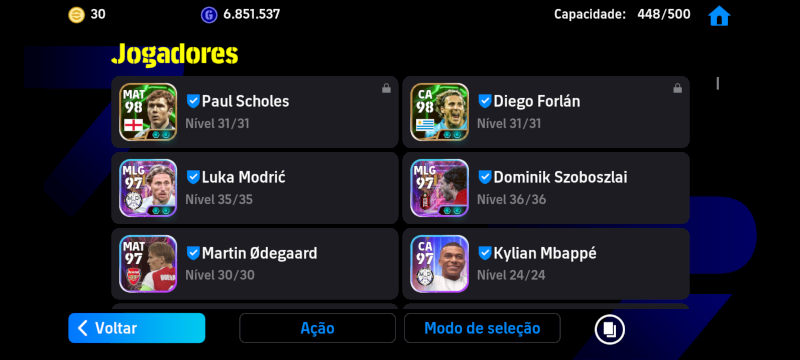The image size is (800, 360).
Task: Tap the gold coin balance icon
Action: (77, 15)
